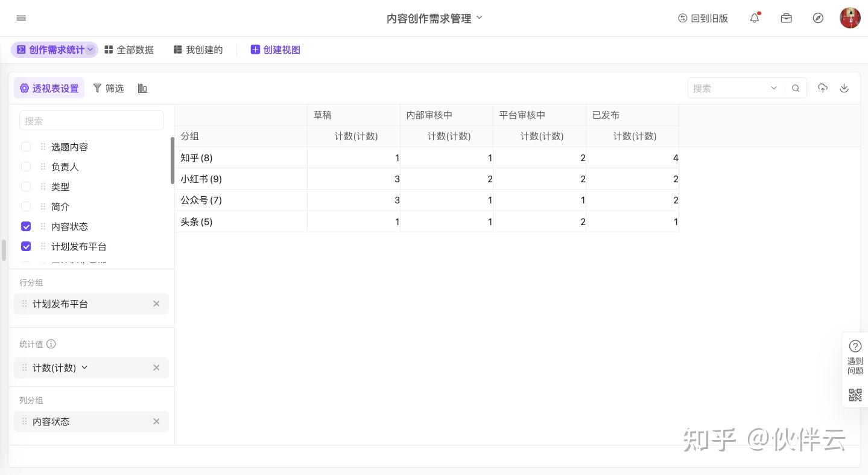Check the 选题内容 field checkbox

pos(26,147)
